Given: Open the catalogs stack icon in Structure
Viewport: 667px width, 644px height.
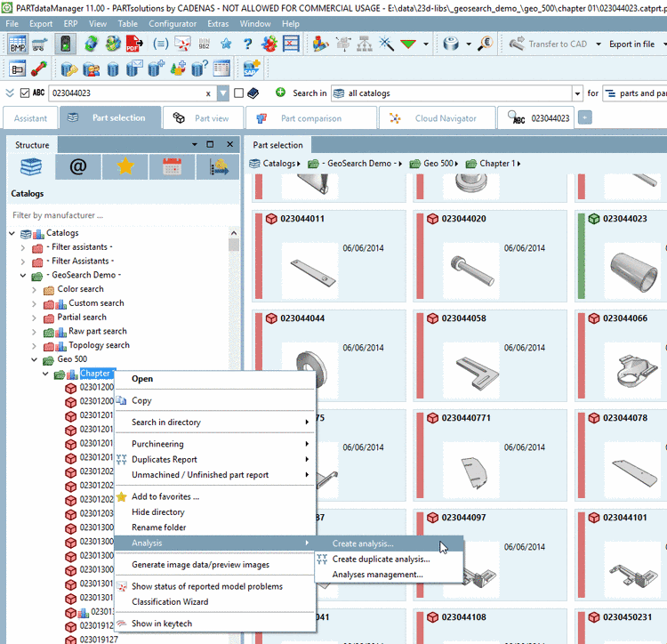Looking at the screenshot, I should click(31, 166).
